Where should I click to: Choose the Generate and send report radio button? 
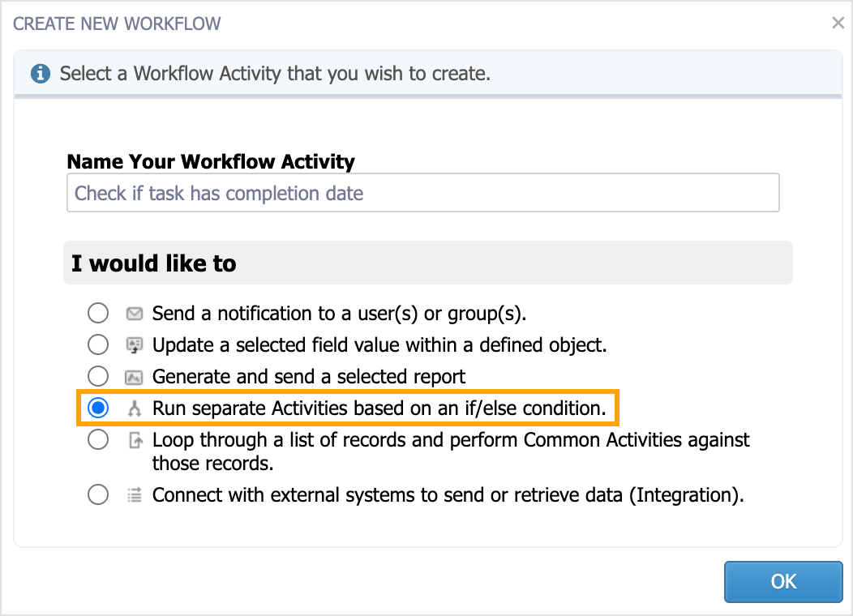point(98,376)
